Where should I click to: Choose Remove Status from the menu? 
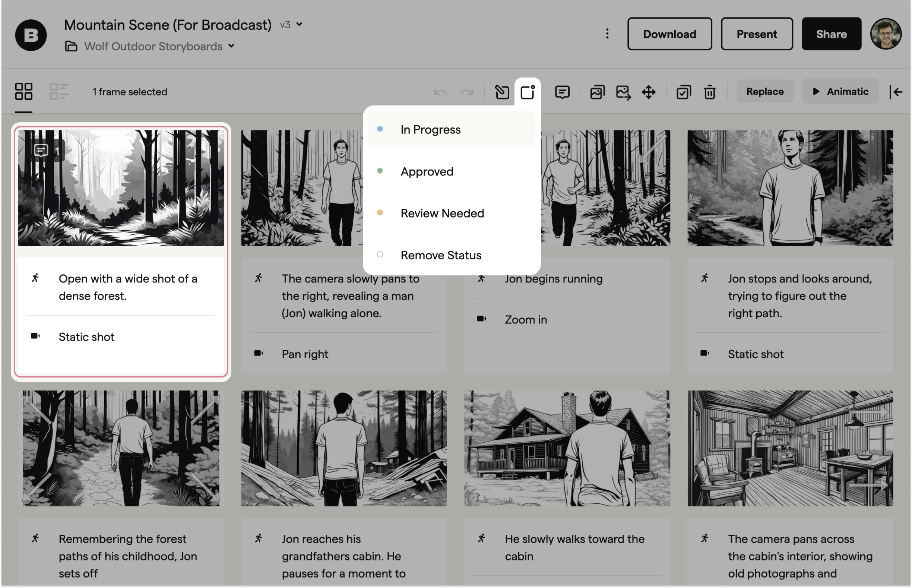coord(440,255)
